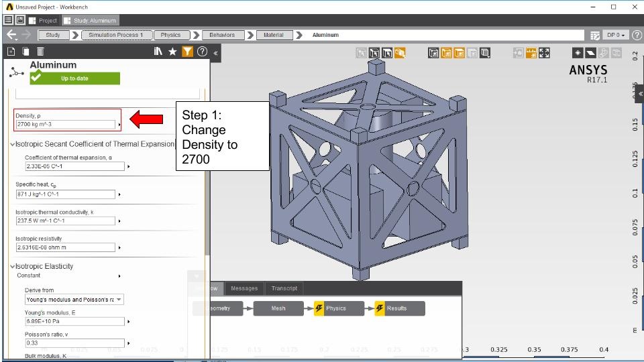This screenshot has height=362, width=644.
Task: Switch to the Project tab
Action: coord(43,21)
